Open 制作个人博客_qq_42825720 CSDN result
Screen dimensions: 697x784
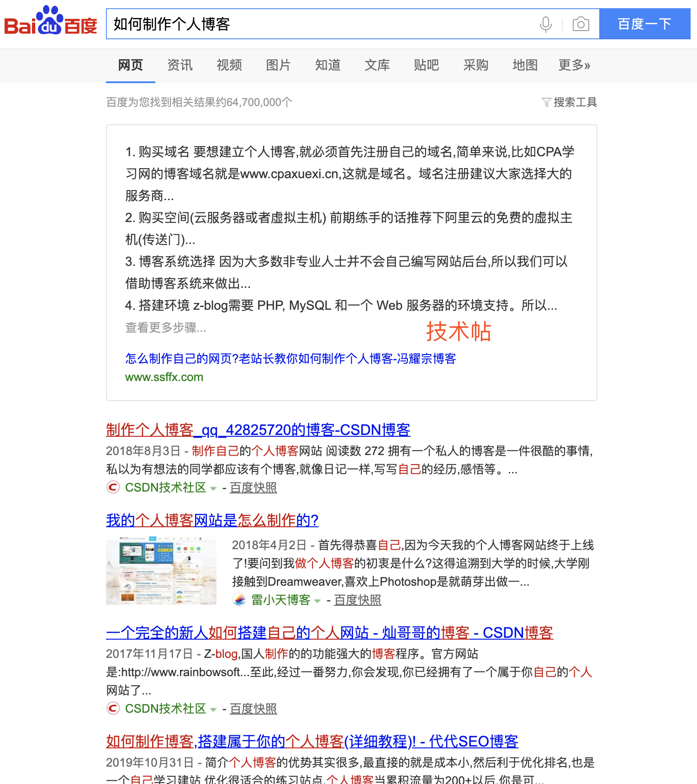pos(258,430)
